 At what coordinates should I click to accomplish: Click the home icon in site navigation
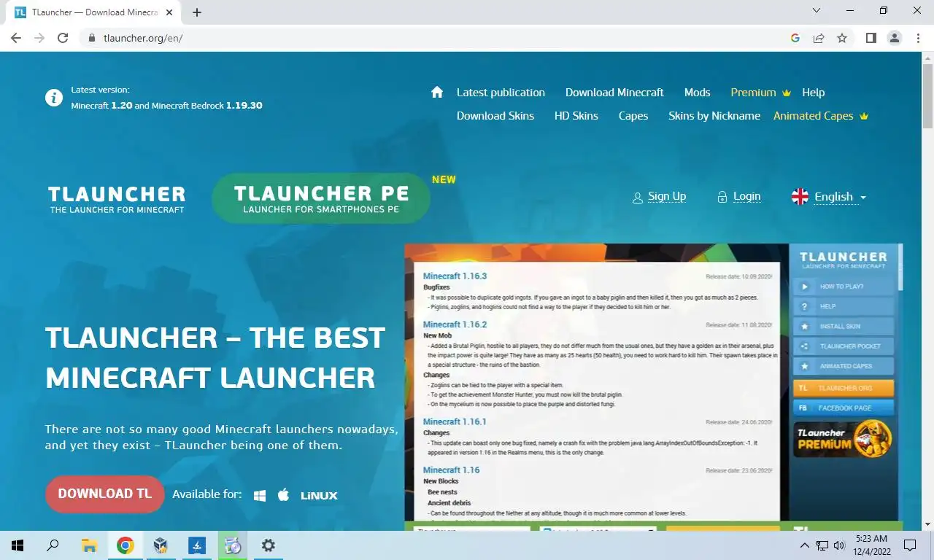[437, 92]
